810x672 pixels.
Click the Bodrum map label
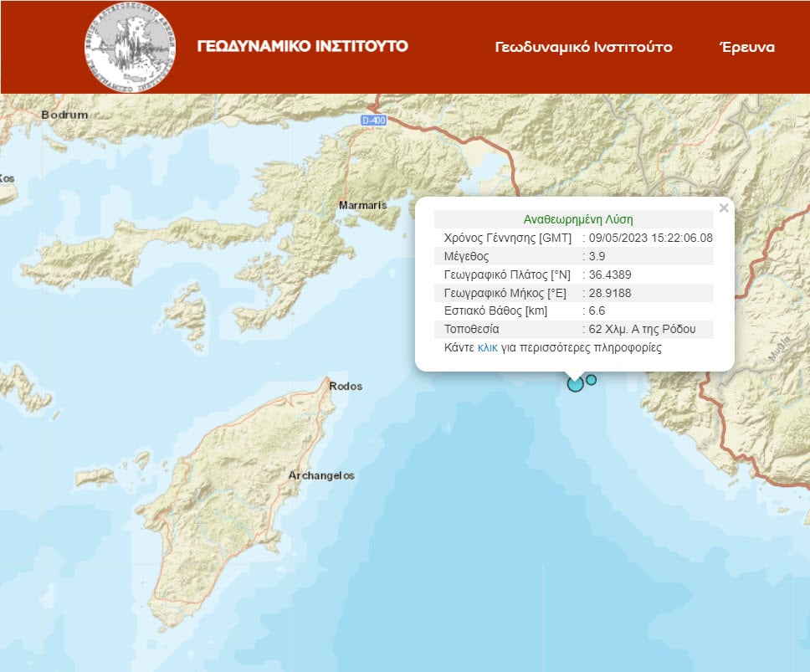coord(64,115)
